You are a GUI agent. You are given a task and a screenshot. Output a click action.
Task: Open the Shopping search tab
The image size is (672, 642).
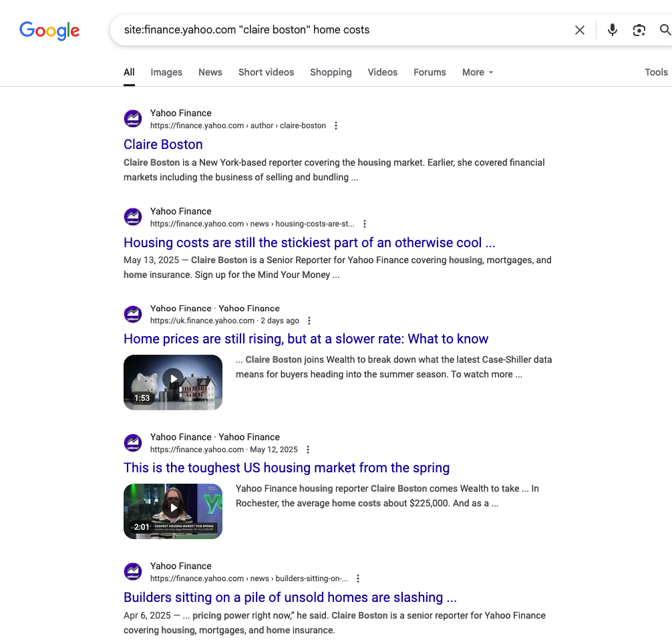[331, 72]
